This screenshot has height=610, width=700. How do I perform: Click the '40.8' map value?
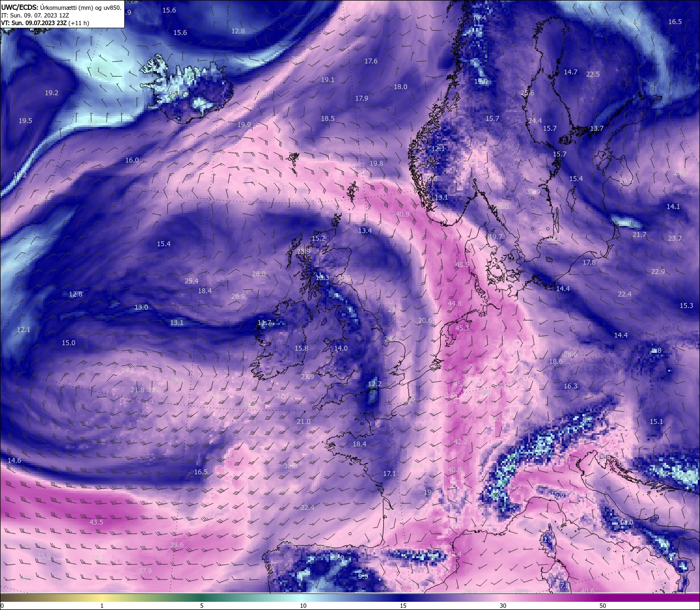454,470
